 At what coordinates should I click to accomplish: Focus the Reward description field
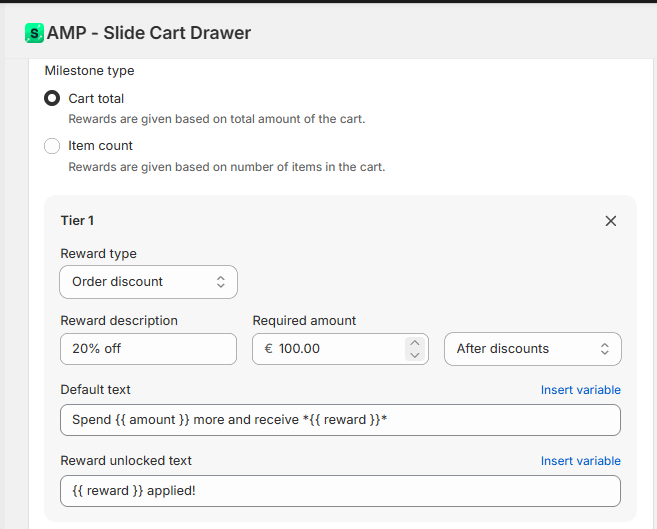[148, 349]
